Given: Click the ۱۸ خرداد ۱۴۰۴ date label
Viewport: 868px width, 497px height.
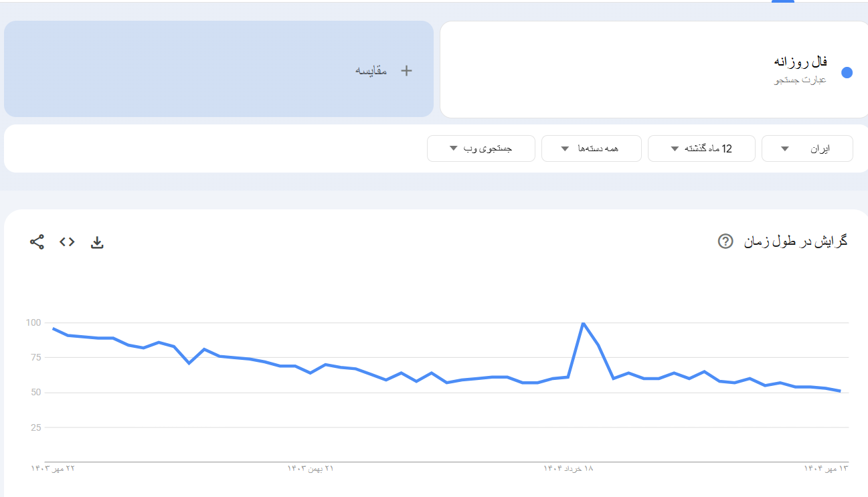Looking at the screenshot, I should [568, 468].
